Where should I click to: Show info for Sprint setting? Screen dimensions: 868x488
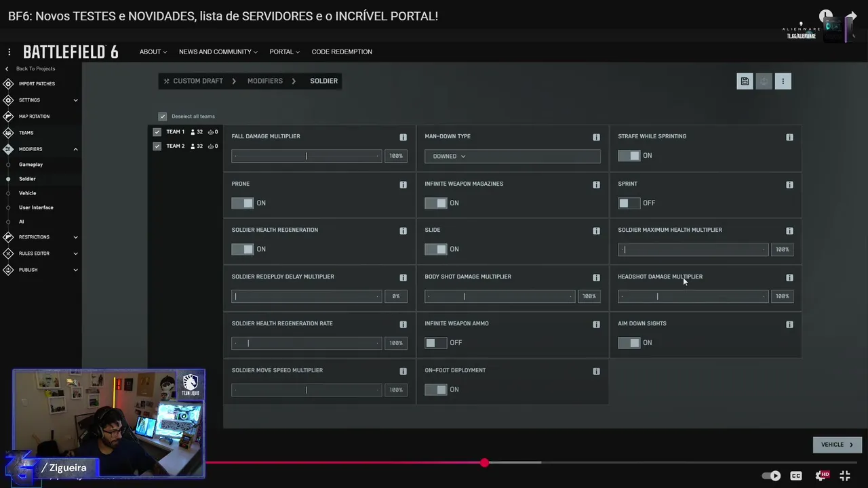tap(789, 184)
